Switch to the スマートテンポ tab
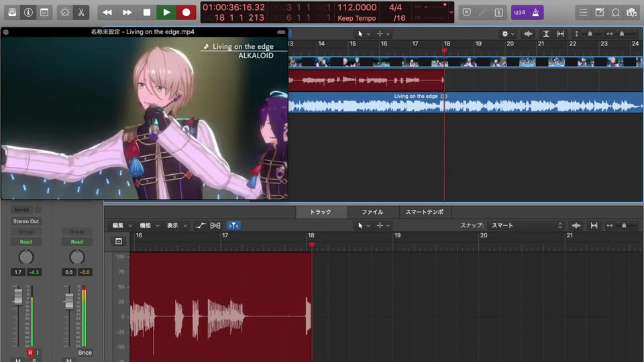Image resolution: width=644 pixels, height=362 pixels. tap(424, 212)
